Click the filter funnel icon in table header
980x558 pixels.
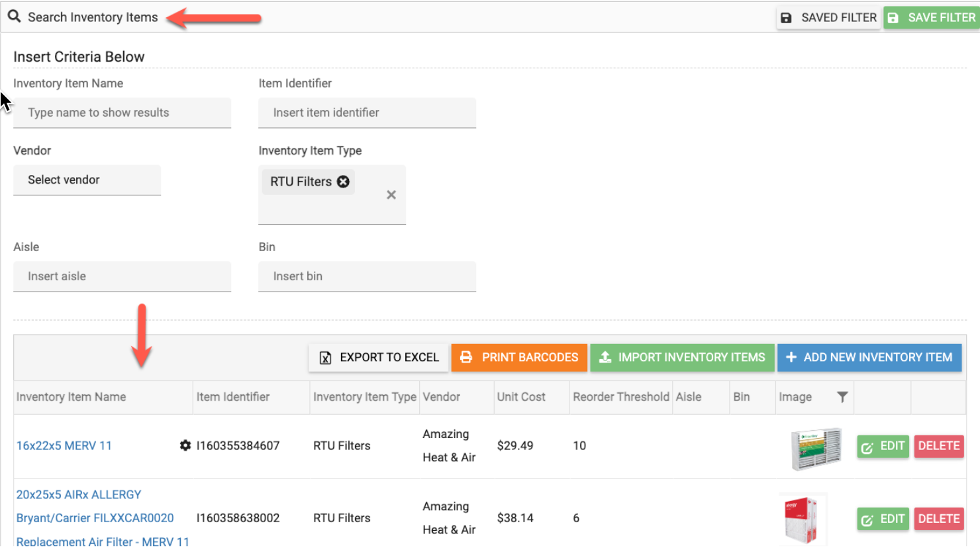pyautogui.click(x=842, y=397)
